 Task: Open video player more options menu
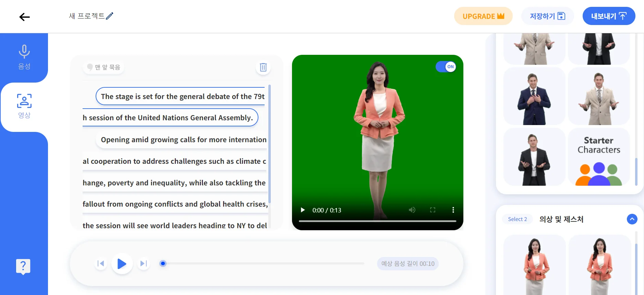coord(453,210)
